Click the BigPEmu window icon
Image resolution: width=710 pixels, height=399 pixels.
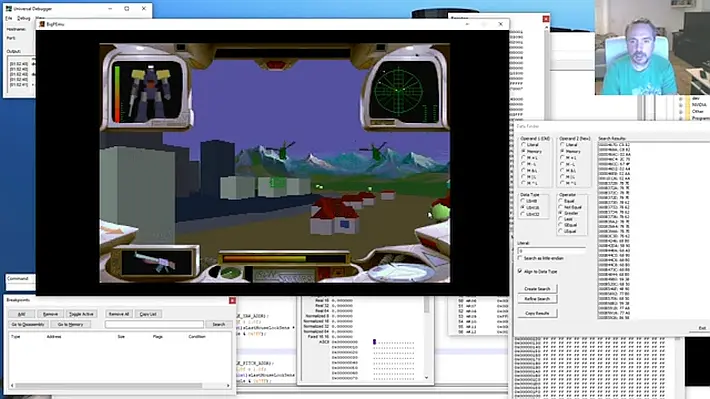42,24
